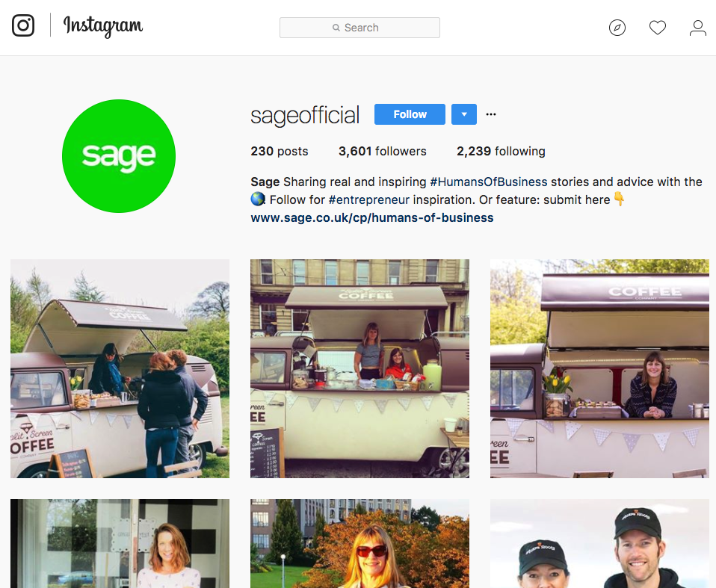Image resolution: width=716 pixels, height=588 pixels.
Task: View the 3,601 followers list
Action: (x=382, y=151)
